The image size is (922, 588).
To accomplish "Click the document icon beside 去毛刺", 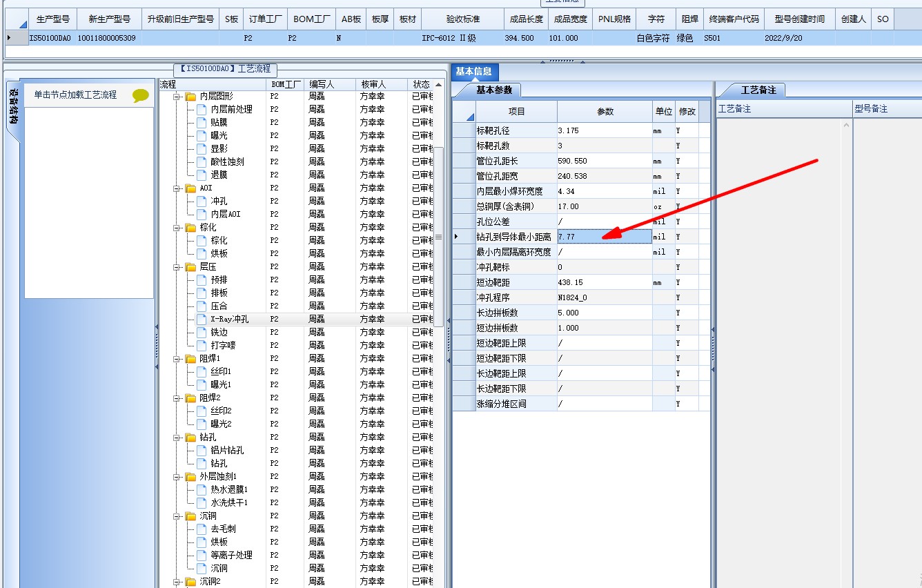I will coord(202,529).
